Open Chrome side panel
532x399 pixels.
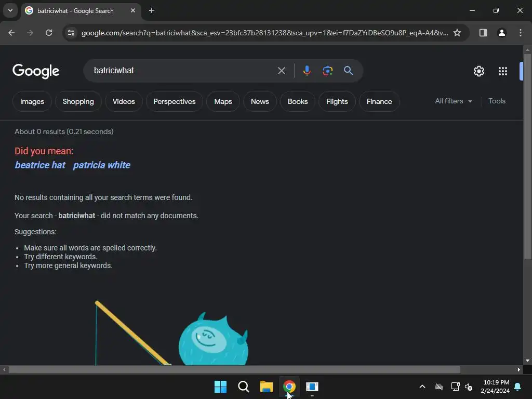click(483, 33)
